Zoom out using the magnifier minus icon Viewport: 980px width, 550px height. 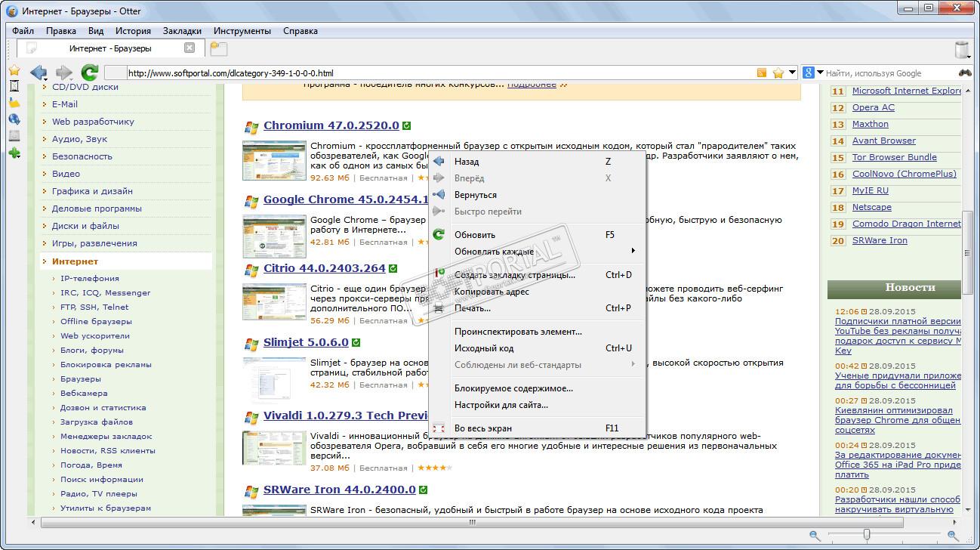tap(815, 535)
